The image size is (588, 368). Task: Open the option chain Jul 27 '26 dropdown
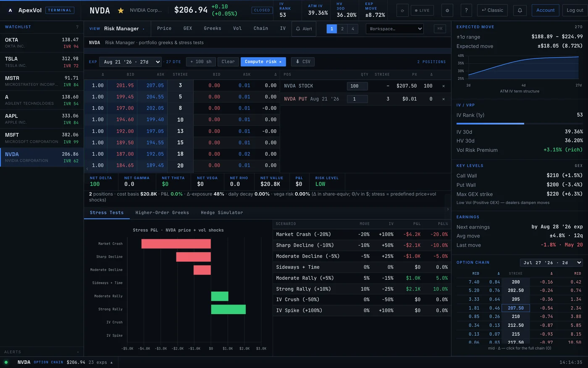551,262
